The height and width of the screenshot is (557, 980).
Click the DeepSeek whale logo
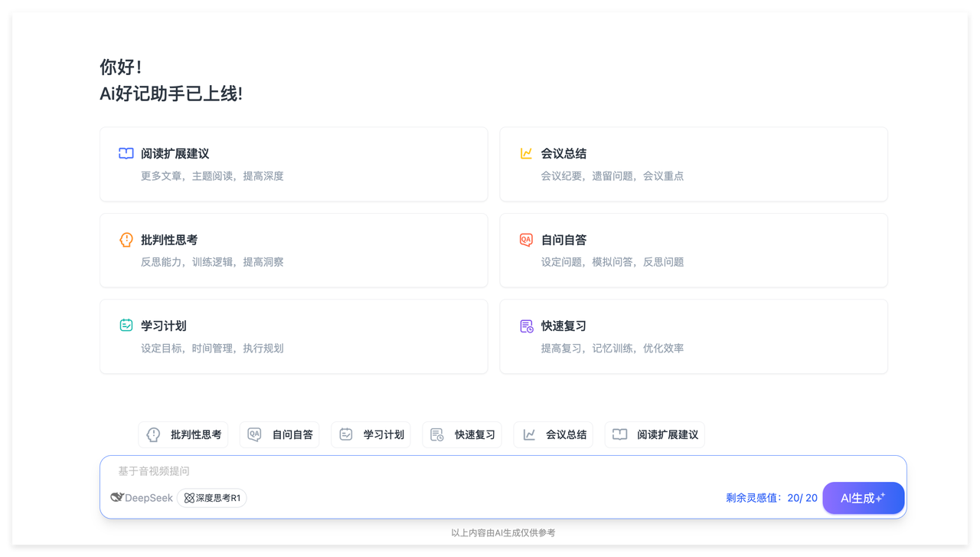coord(117,498)
